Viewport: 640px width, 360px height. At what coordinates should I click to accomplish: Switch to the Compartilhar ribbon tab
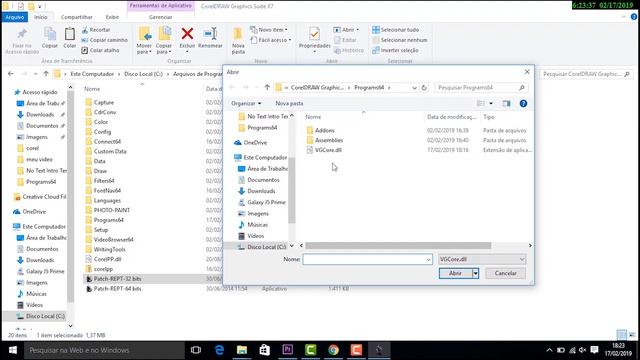pos(76,17)
